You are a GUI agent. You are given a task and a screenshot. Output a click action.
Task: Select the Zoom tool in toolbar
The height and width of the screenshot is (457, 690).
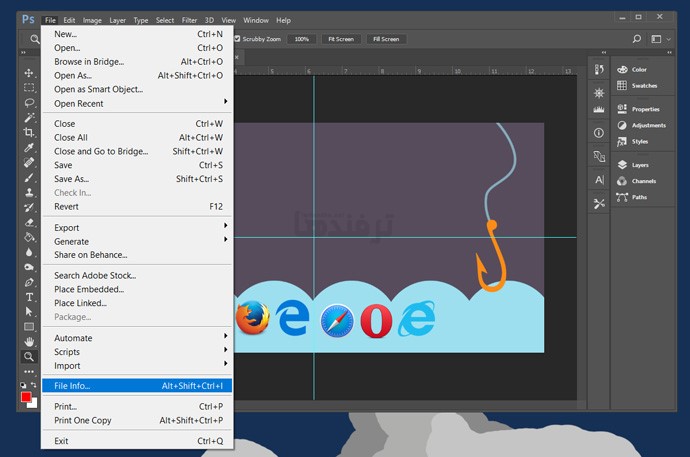(29, 356)
